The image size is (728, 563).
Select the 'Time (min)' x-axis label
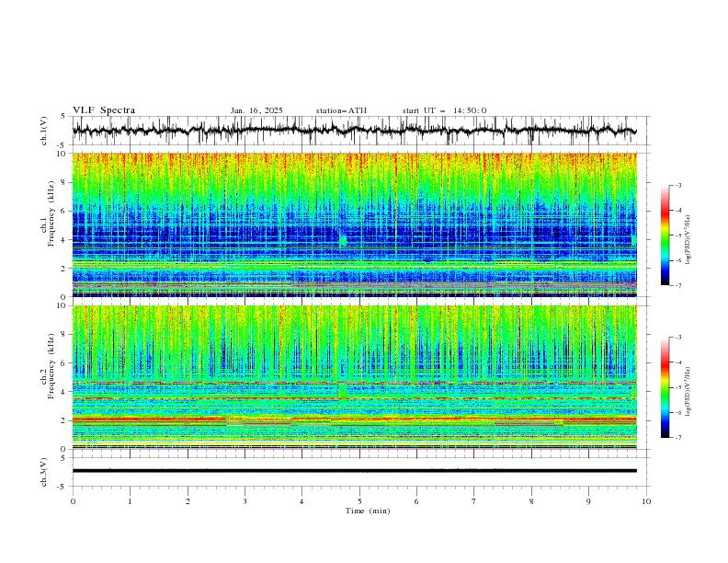pyautogui.click(x=368, y=511)
